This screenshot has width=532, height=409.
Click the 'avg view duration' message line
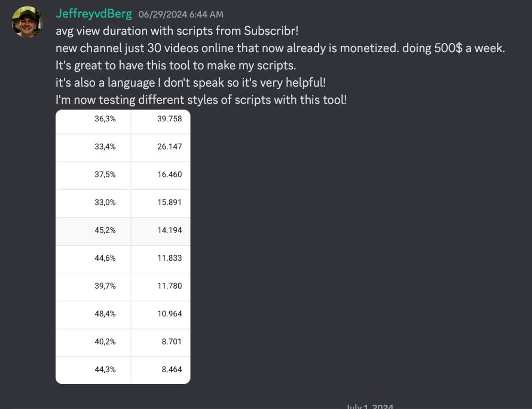pyautogui.click(x=177, y=30)
